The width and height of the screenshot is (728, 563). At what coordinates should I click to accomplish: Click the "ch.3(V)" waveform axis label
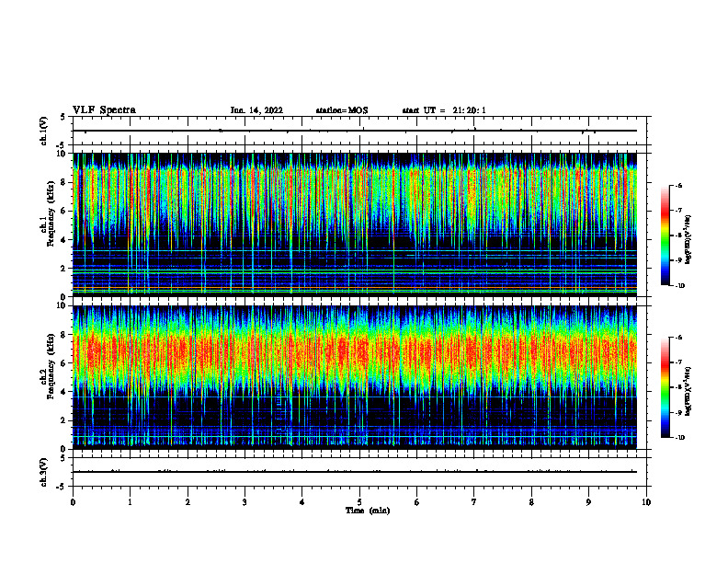[44, 472]
